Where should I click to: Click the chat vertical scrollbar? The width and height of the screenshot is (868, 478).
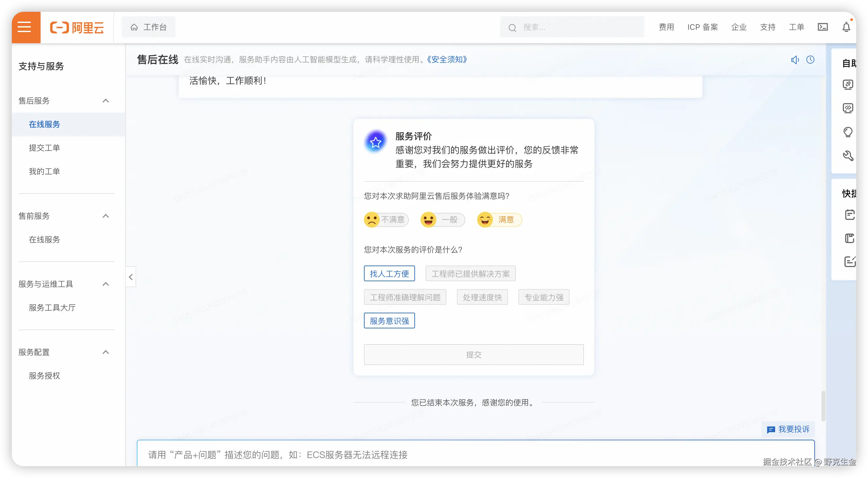(823, 406)
